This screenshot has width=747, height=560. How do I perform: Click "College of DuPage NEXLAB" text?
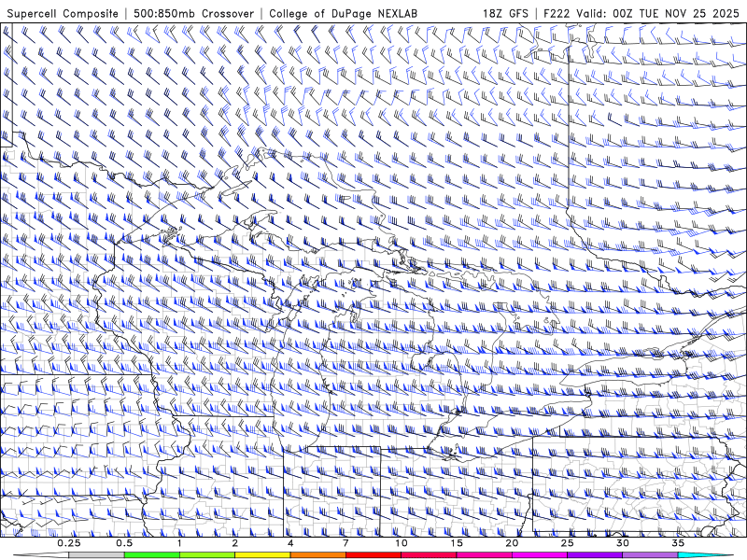tap(343, 14)
